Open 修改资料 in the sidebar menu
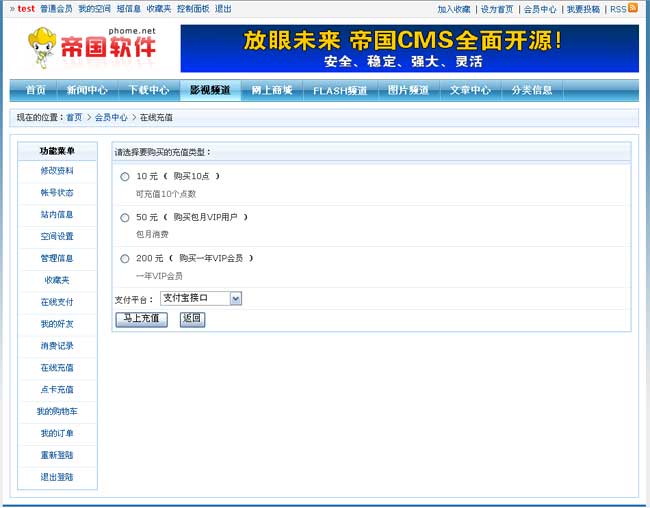 pyautogui.click(x=57, y=171)
